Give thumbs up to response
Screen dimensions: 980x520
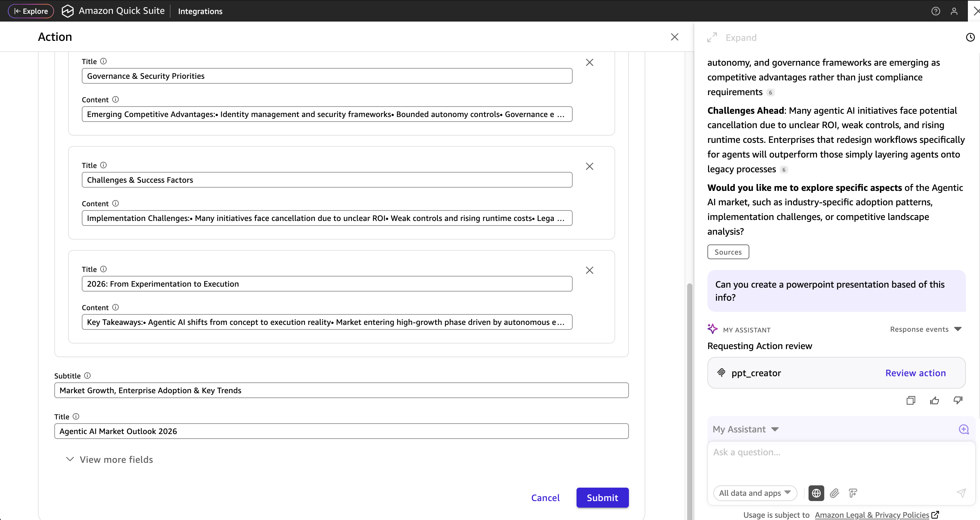point(934,400)
